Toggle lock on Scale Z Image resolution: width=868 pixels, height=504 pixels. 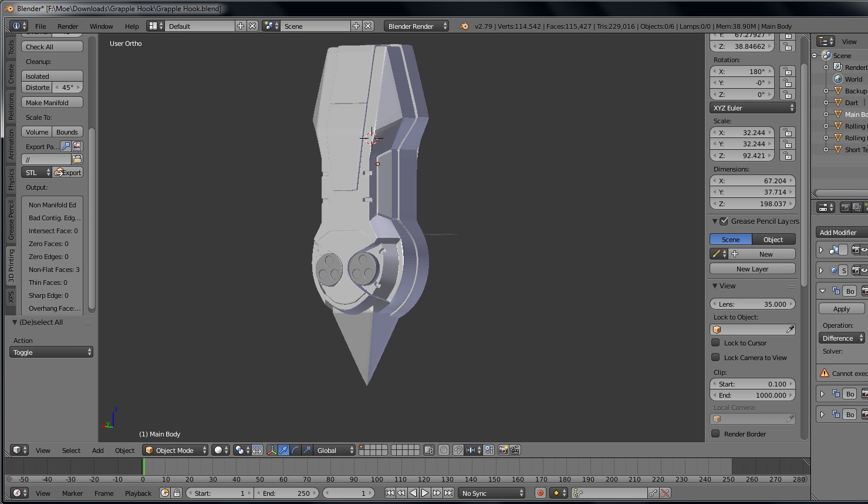[x=788, y=156]
